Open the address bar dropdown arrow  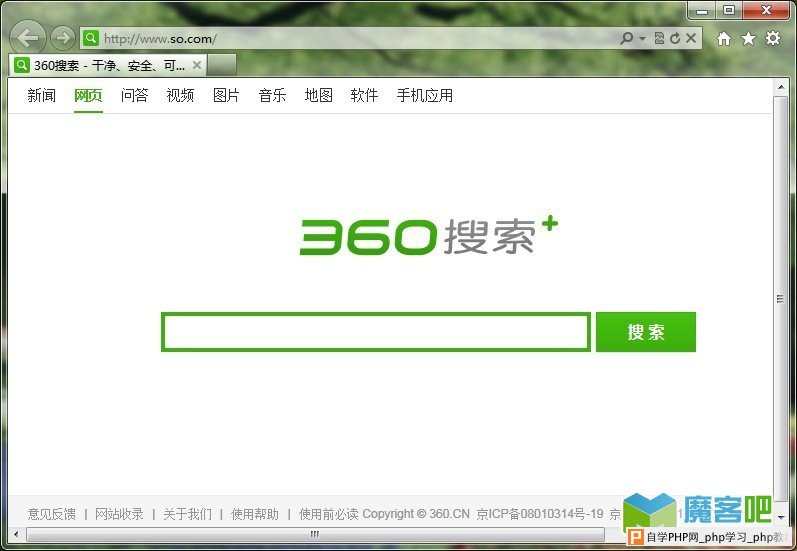pyautogui.click(x=642, y=39)
